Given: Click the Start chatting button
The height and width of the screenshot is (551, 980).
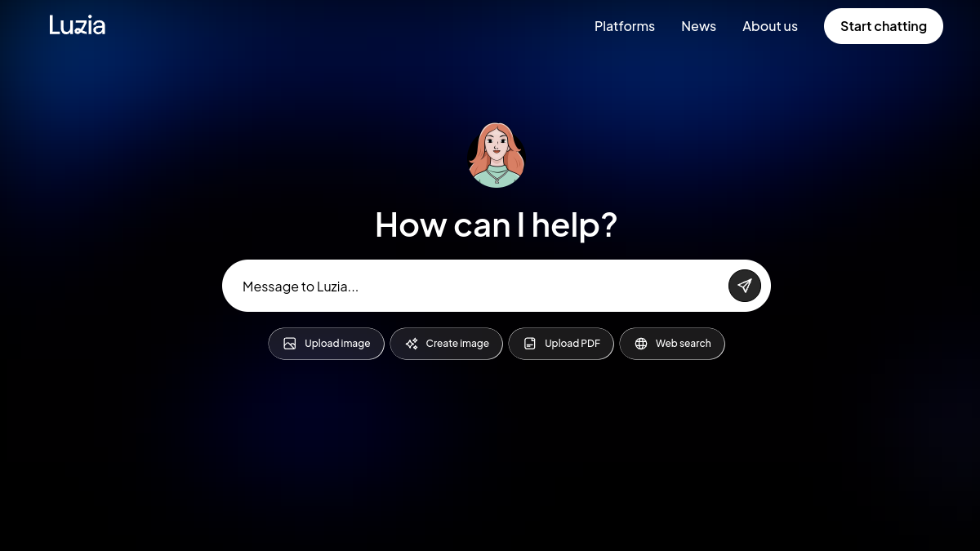Looking at the screenshot, I should pyautogui.click(x=884, y=26).
